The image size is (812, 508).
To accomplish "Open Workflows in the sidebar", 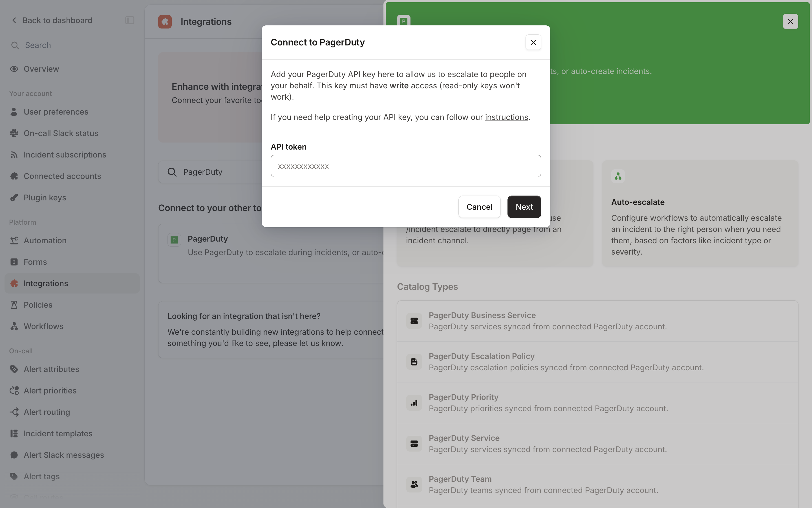I will click(72, 327).
